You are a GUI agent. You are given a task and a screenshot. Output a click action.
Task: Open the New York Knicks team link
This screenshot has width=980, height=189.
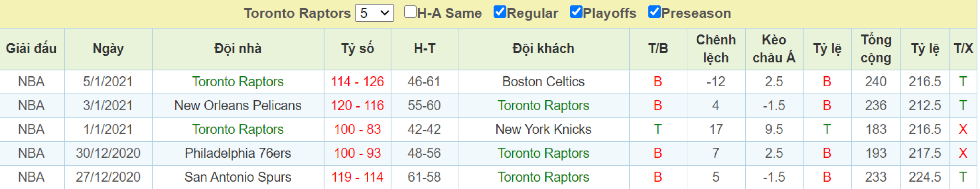pos(543,129)
